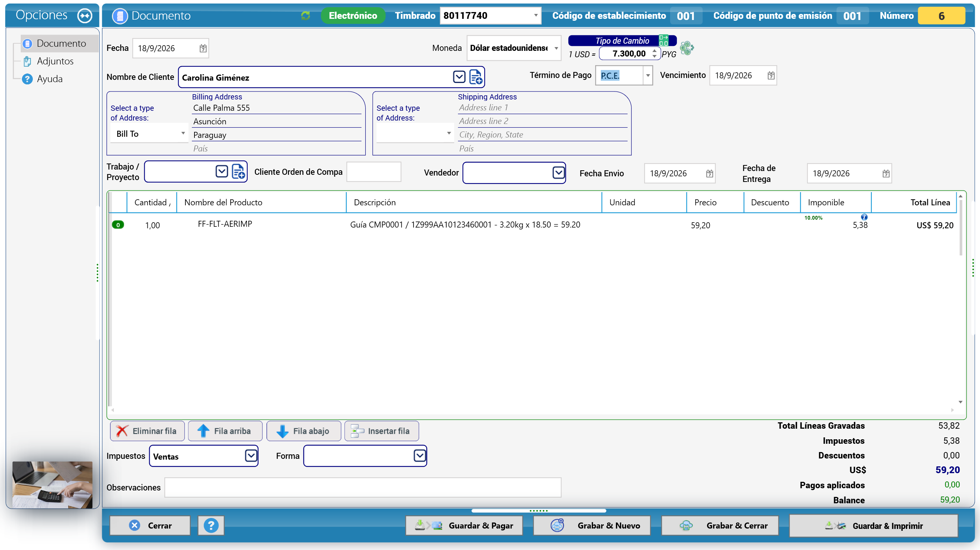Click Insertar fila button
980x550 pixels.
[381, 431]
